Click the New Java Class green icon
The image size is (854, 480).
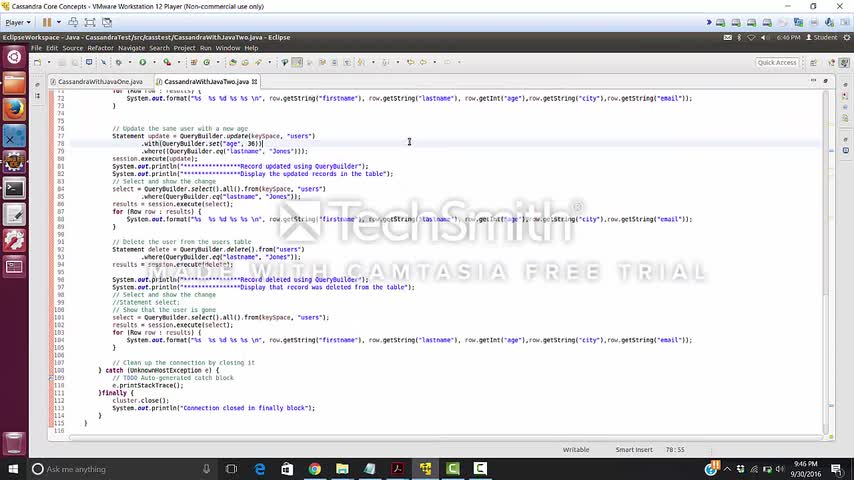(206, 63)
